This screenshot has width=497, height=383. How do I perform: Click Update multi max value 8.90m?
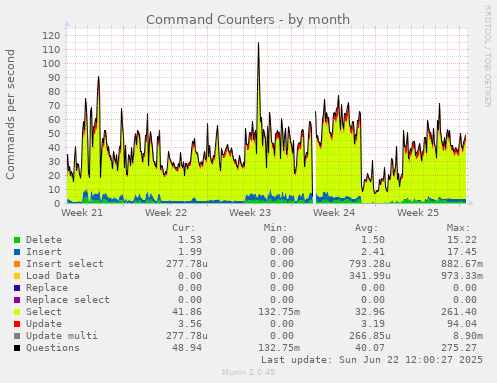pos(468,336)
